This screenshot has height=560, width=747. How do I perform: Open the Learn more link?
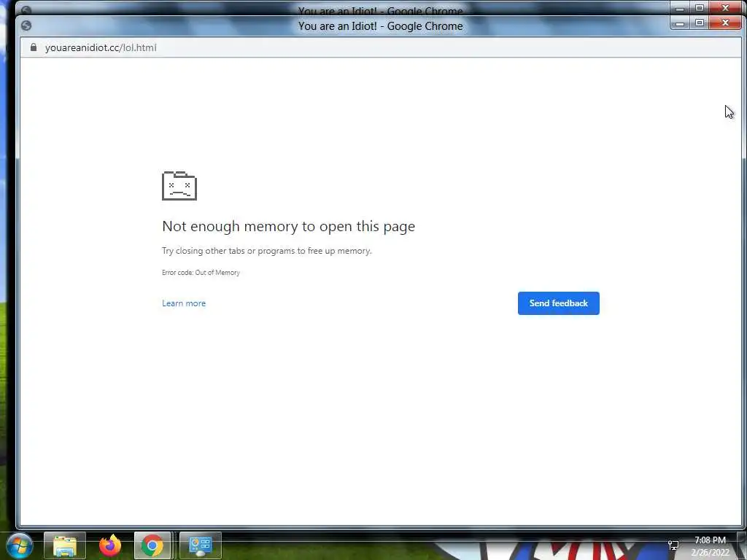184,303
